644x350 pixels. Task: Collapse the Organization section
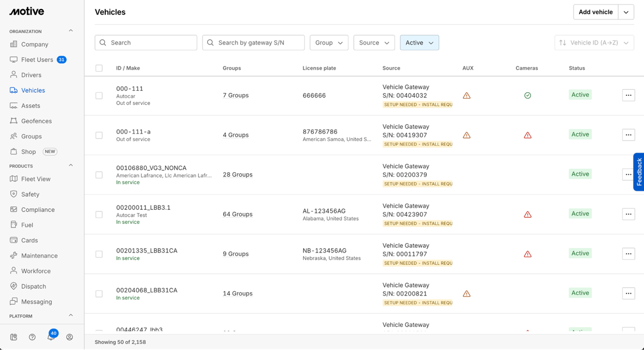71,31
